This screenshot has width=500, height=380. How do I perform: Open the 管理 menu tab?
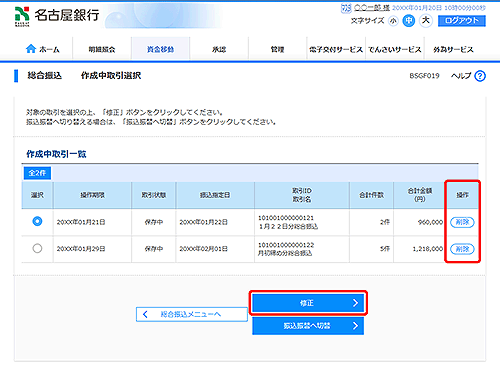pyautogui.click(x=277, y=49)
